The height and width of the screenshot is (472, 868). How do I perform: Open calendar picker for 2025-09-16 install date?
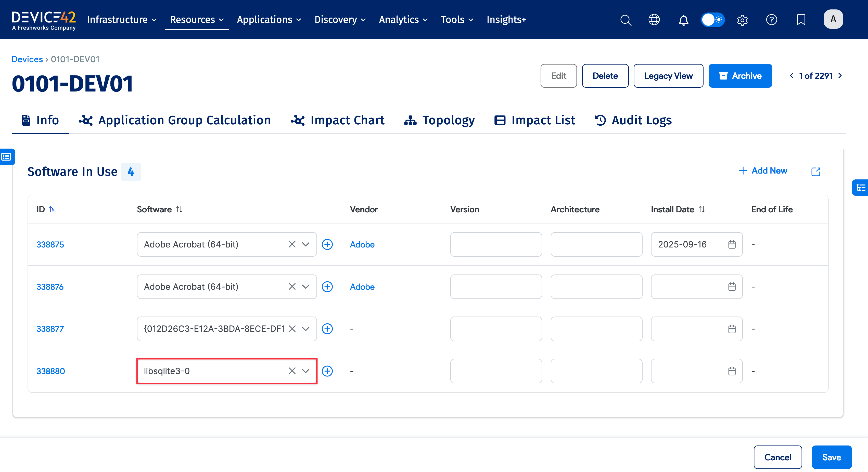[732, 244]
